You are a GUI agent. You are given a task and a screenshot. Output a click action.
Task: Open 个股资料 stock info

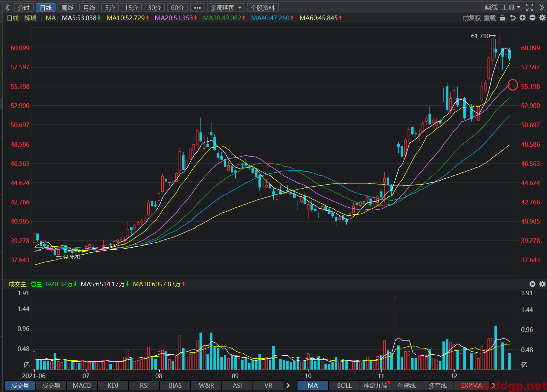[263, 7]
